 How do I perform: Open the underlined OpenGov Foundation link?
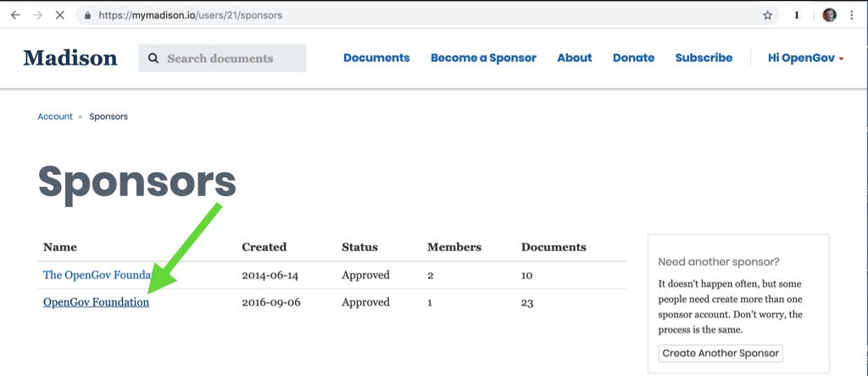(x=97, y=302)
